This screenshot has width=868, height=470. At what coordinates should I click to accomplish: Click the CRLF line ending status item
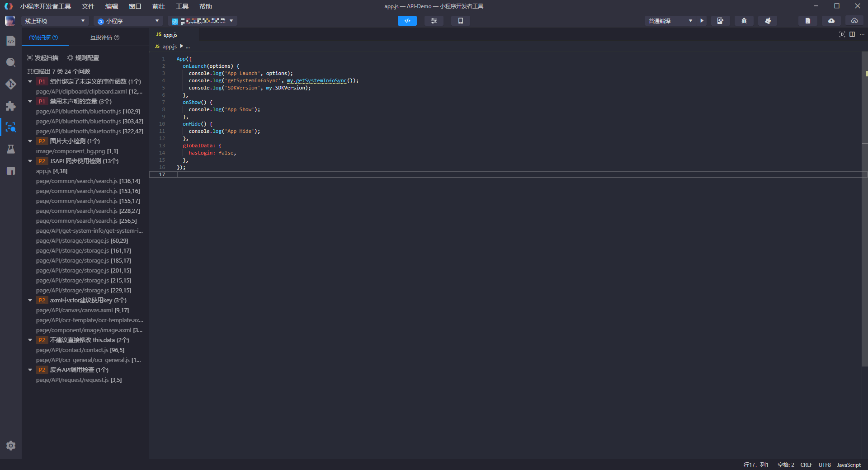806,465
